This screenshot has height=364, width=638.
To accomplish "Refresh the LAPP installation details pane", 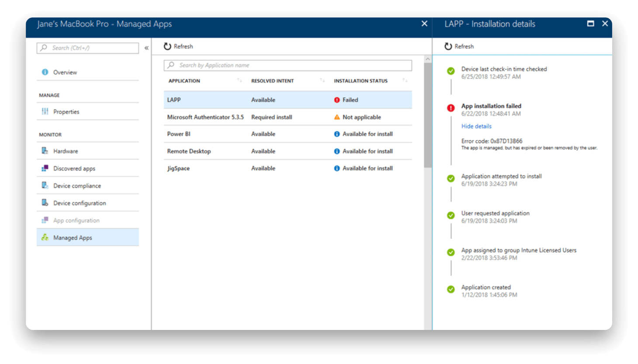I will pyautogui.click(x=459, y=46).
